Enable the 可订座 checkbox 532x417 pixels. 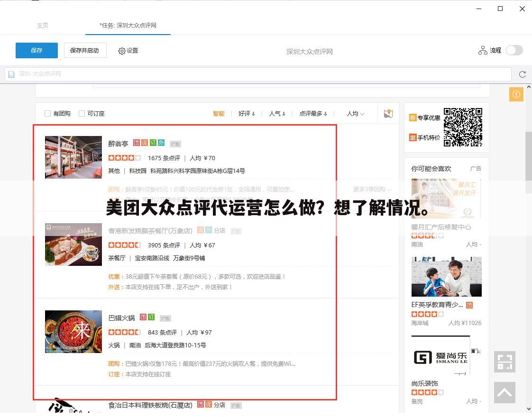coord(81,113)
